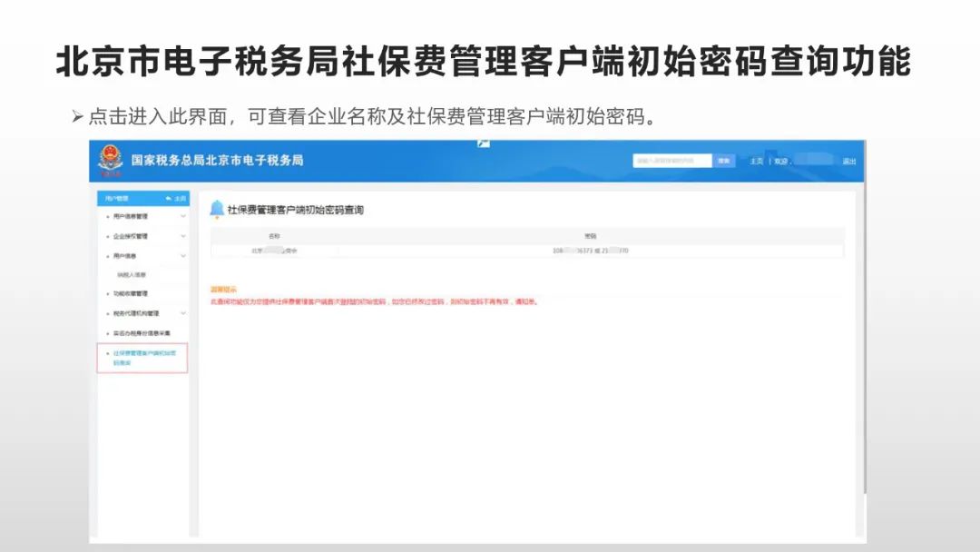Click the enterprise name table cell

[274, 251]
